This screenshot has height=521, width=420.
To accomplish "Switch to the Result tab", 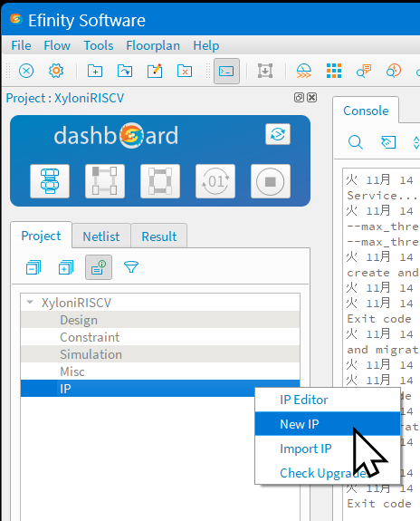I will click(159, 236).
